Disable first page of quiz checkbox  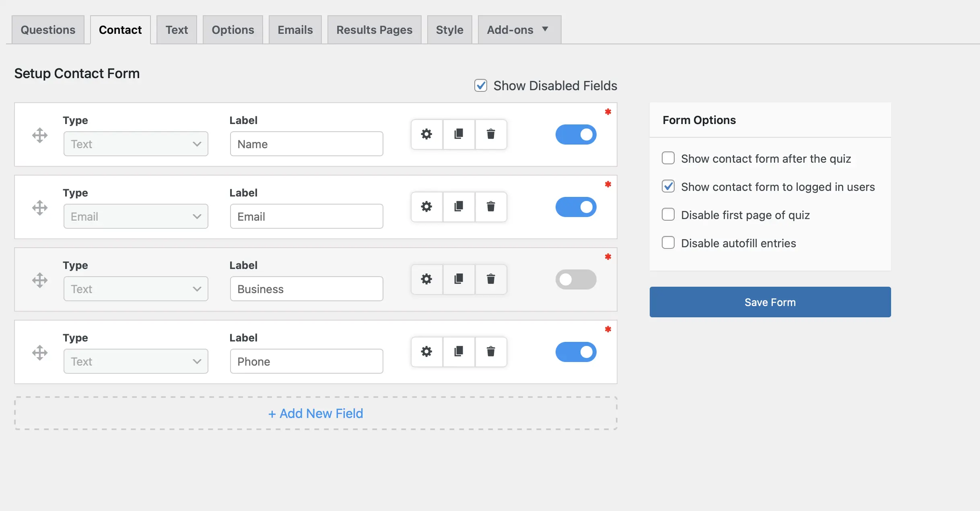point(667,215)
